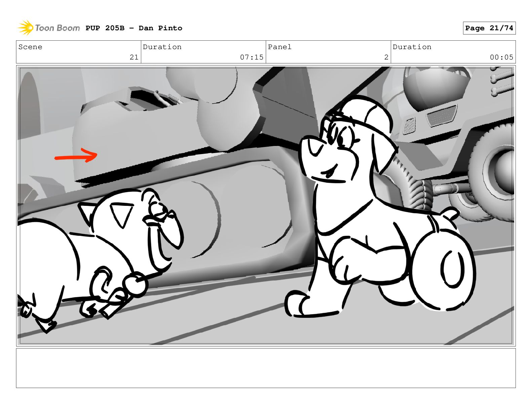532x412 pixels.
Task: Click the "Panel" header label
Action: (x=280, y=47)
